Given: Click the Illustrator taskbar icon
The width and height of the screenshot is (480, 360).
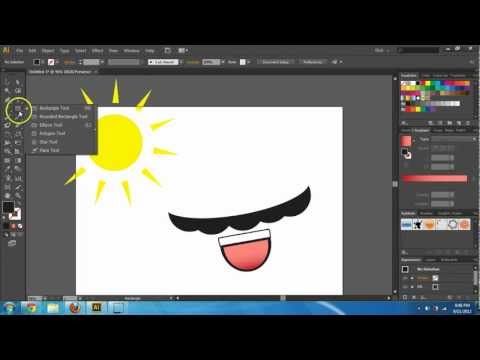Looking at the screenshot, I should coord(96,307).
